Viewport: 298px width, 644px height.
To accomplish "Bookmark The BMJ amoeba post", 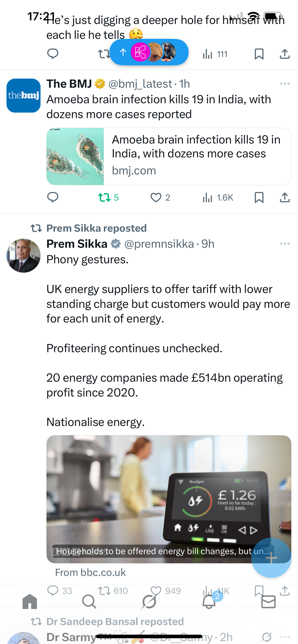I will (x=259, y=197).
